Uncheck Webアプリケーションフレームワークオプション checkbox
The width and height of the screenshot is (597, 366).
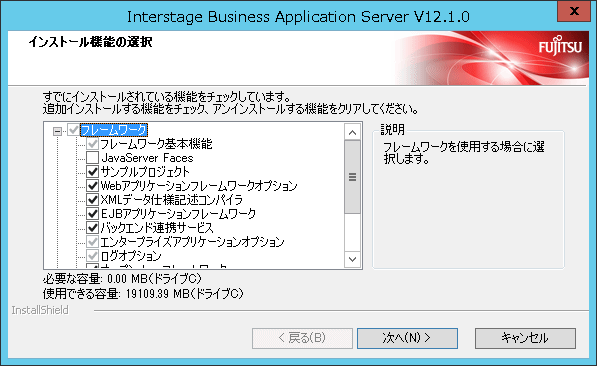click(93, 186)
